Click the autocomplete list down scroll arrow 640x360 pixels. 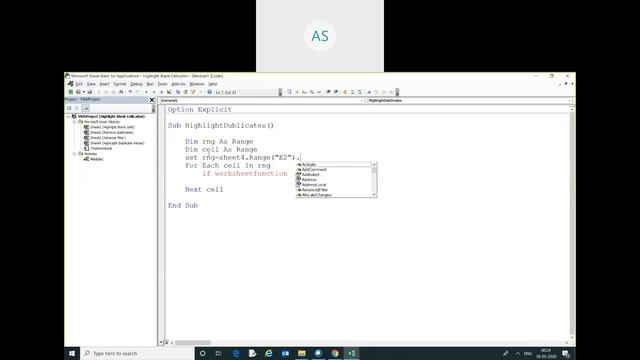tap(374, 195)
